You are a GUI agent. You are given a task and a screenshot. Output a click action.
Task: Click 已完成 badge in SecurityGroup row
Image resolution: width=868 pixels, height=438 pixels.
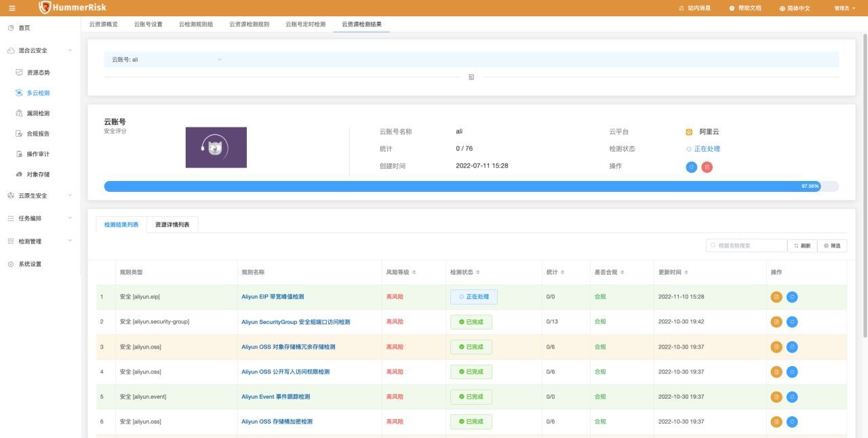point(471,322)
